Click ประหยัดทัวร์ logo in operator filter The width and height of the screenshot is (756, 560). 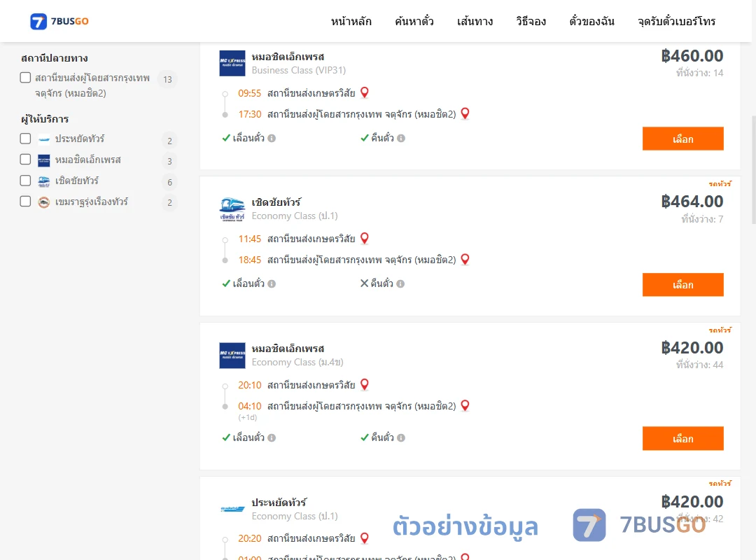(44, 139)
